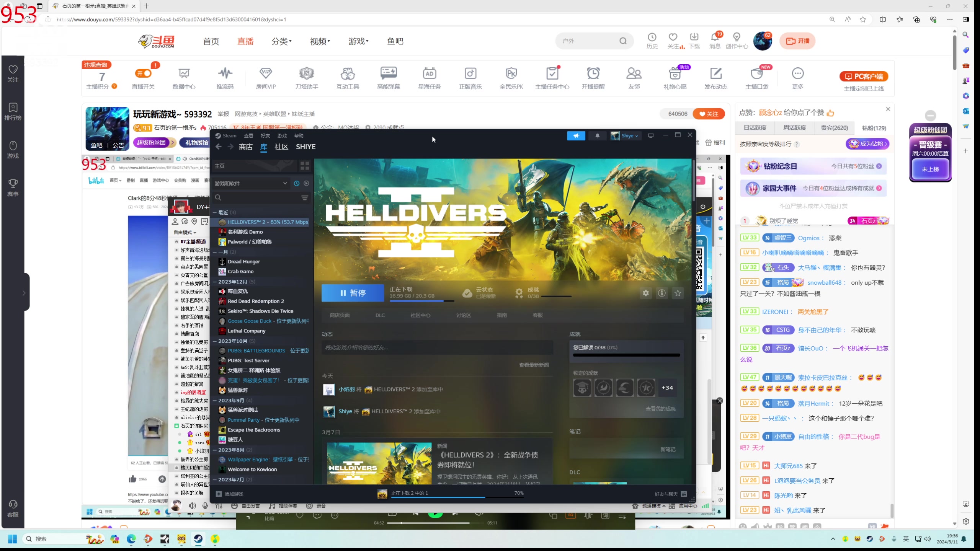Click 成为钻粉 button
This screenshot has width=980, height=551.
pos(867,144)
